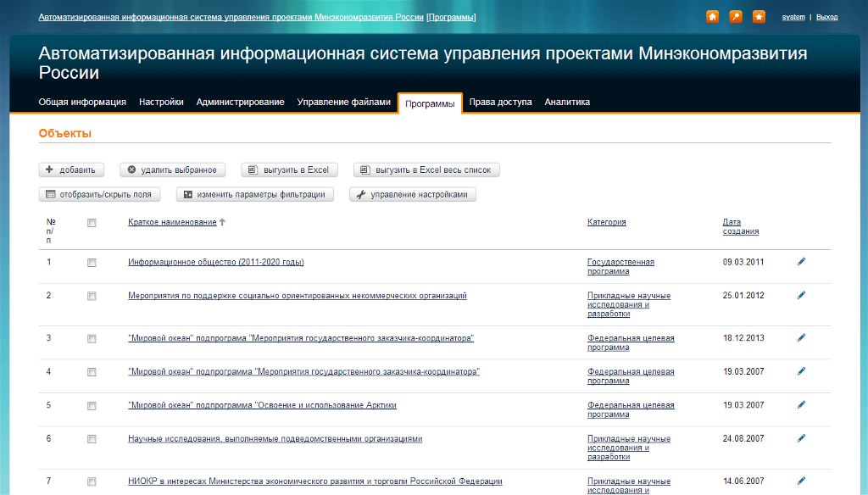Open the Аналитика tab
Viewport: 868px width, 495px height.
(x=567, y=102)
